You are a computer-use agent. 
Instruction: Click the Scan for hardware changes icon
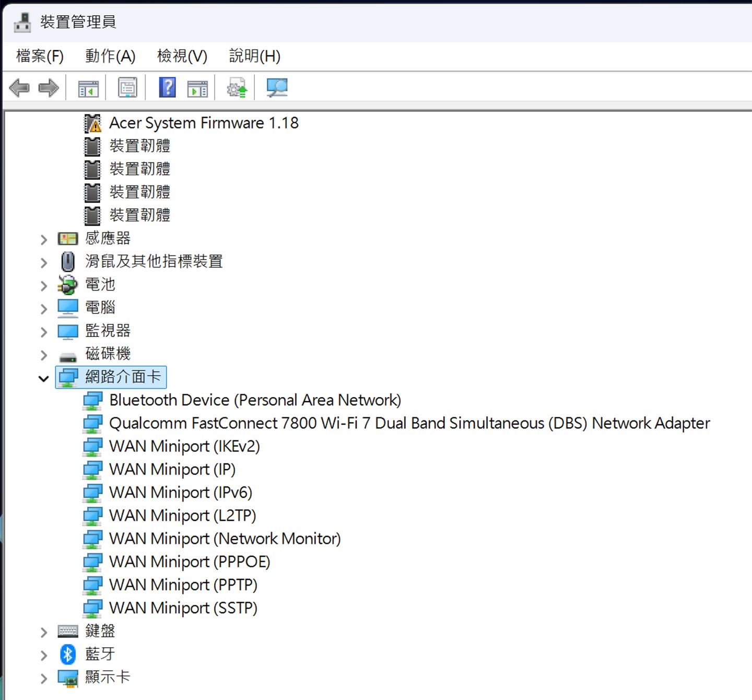tap(277, 88)
